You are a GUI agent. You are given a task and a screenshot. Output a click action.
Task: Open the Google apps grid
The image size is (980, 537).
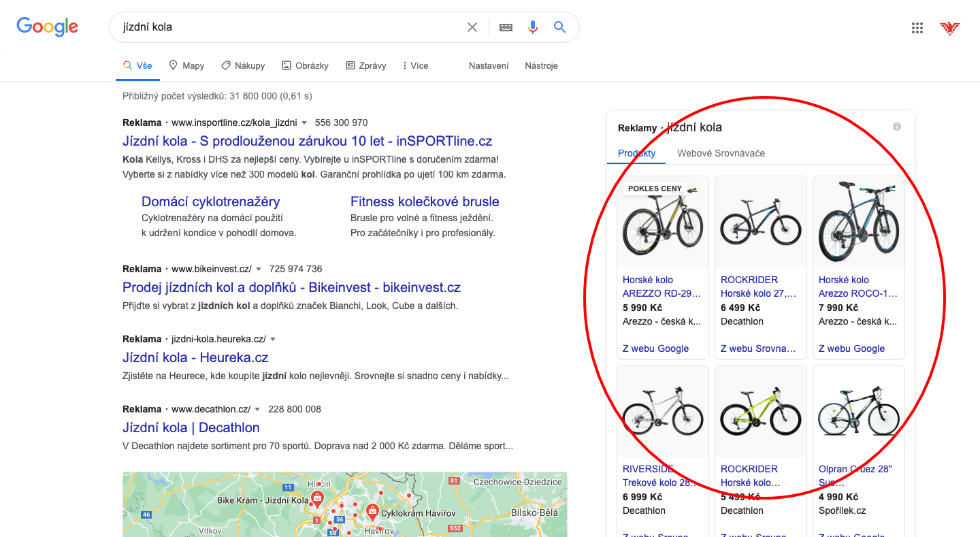tap(917, 28)
